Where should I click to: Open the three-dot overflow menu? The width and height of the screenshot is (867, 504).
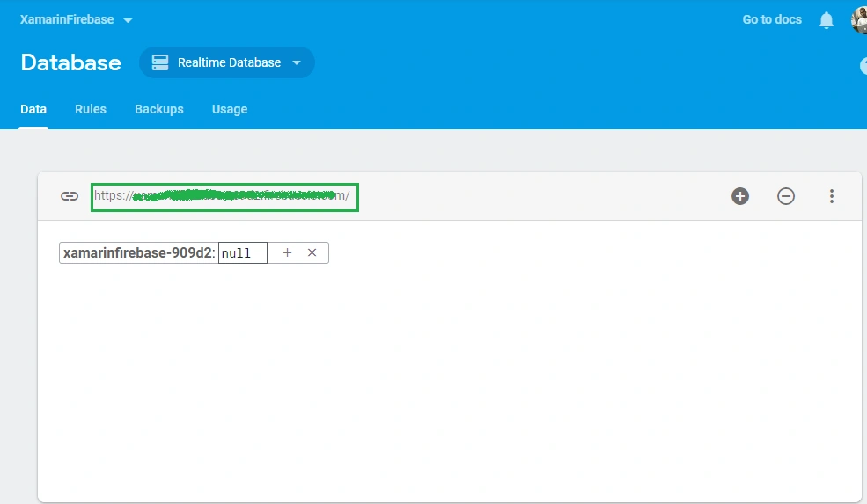[832, 196]
